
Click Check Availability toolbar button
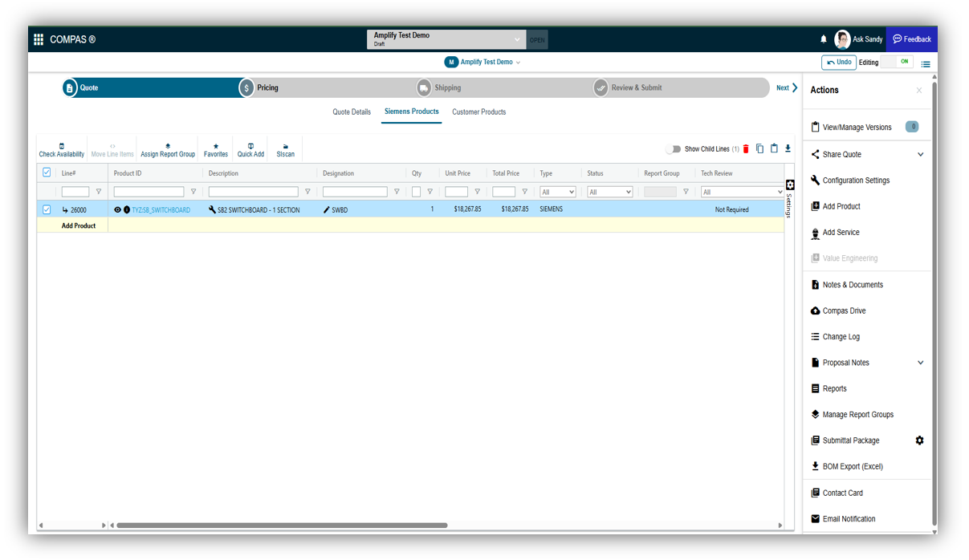click(62, 150)
